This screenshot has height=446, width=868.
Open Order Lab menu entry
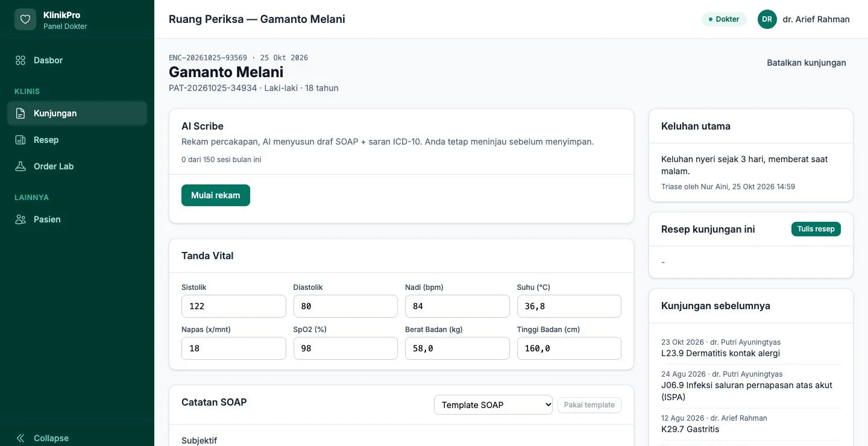pyautogui.click(x=77, y=166)
